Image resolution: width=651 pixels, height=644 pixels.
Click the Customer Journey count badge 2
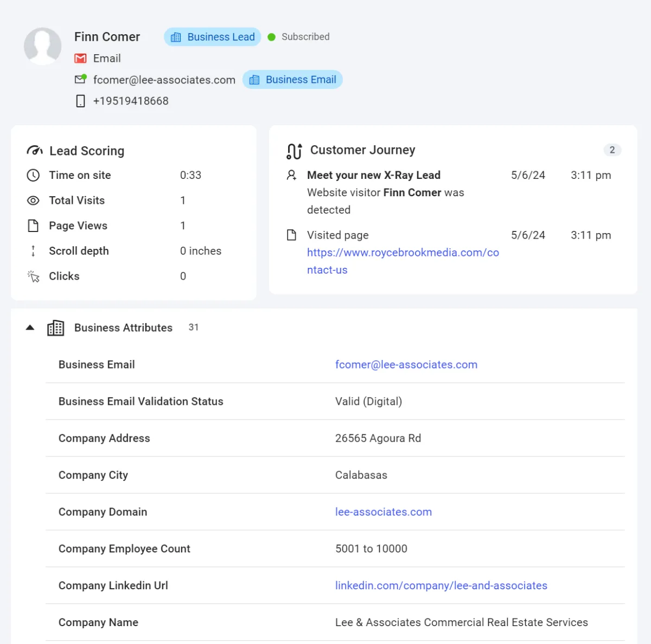point(612,150)
